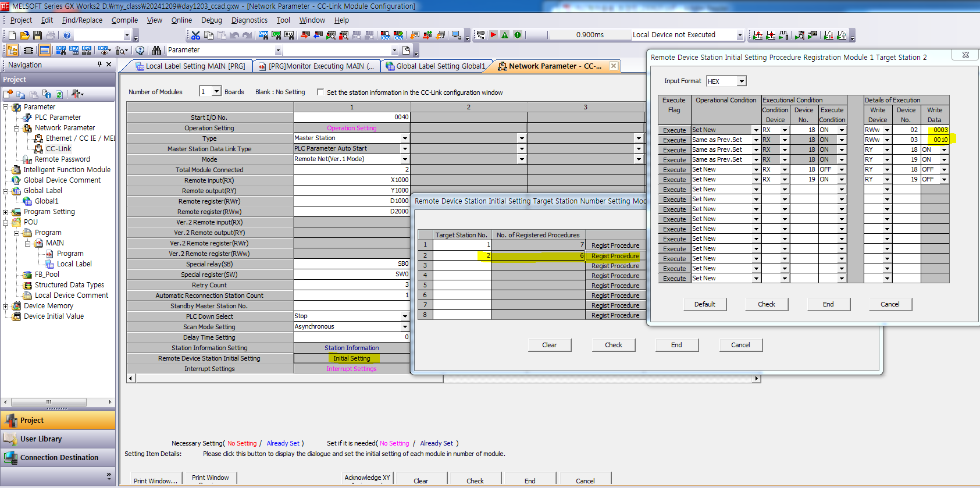Open the Master Station Type dropdown
980x488 pixels.
(405, 138)
